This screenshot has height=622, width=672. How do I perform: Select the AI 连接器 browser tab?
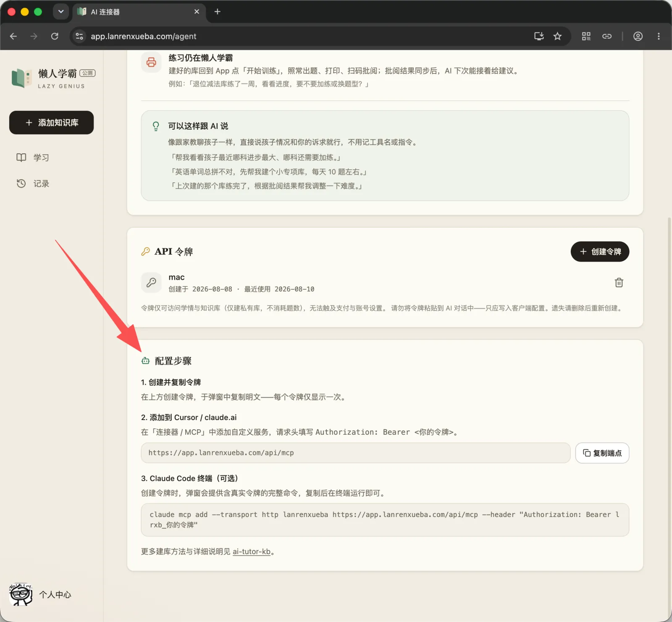coord(139,12)
